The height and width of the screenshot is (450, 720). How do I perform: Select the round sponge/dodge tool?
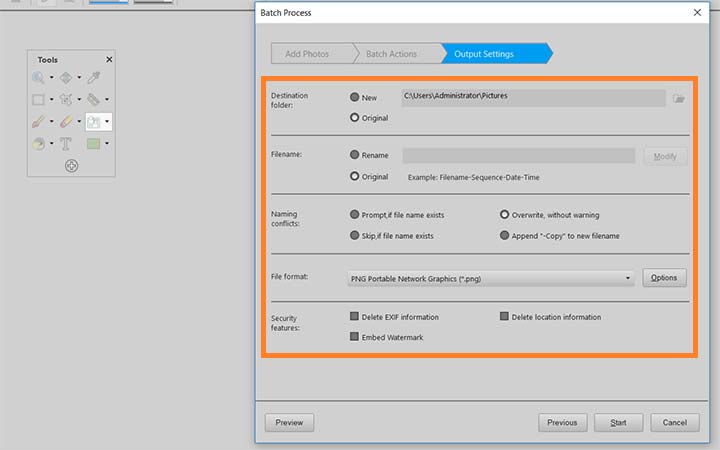pyautogui.click(x=38, y=144)
